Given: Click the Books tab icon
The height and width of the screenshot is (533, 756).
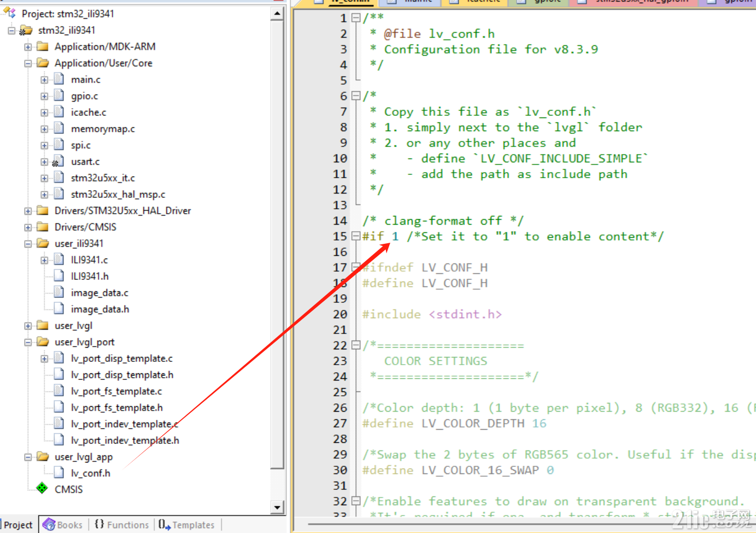Looking at the screenshot, I should click(x=49, y=525).
